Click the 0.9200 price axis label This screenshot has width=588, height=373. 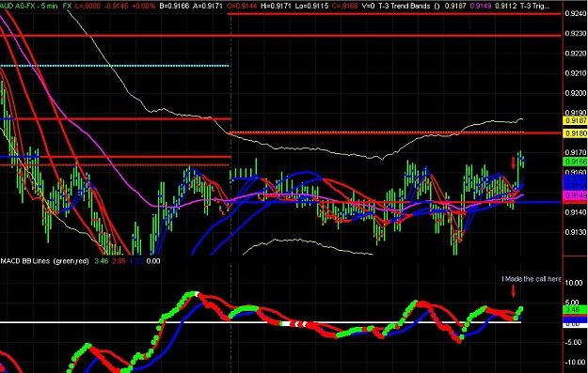tap(575, 93)
